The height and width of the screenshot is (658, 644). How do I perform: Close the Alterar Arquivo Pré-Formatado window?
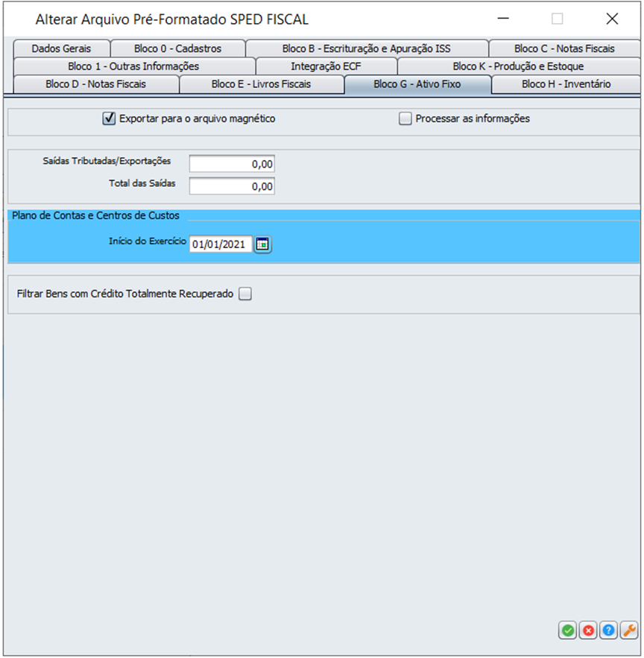tap(612, 19)
